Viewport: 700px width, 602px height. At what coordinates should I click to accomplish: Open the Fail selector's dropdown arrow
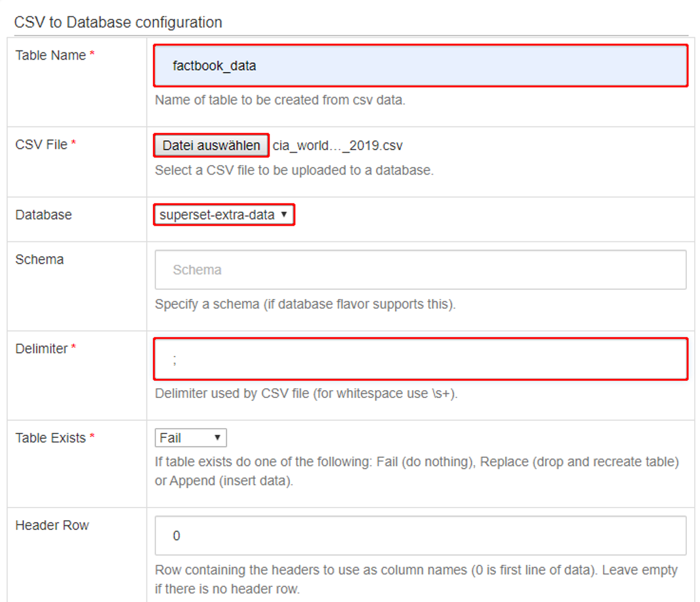pos(218,437)
